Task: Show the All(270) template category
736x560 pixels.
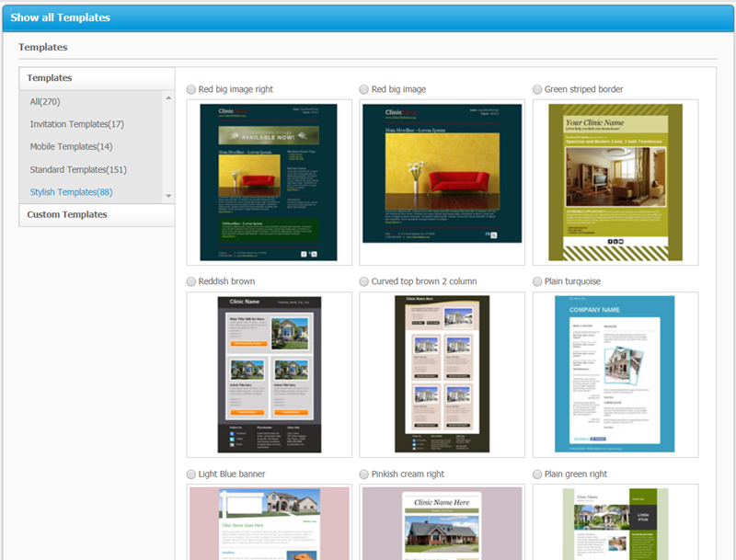Action: tap(45, 102)
